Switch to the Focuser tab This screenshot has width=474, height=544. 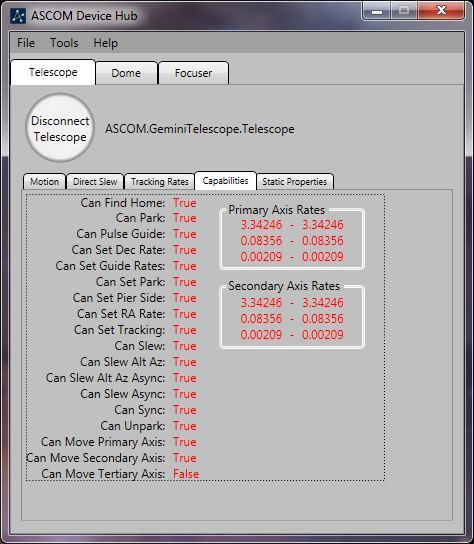(193, 73)
